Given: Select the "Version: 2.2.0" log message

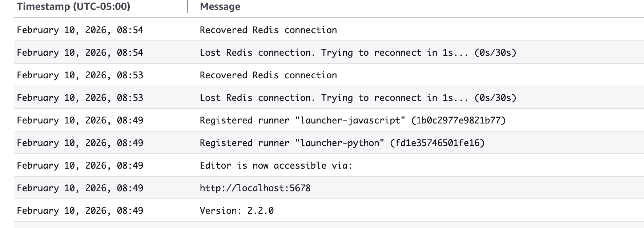Looking at the screenshot, I should point(237,211).
